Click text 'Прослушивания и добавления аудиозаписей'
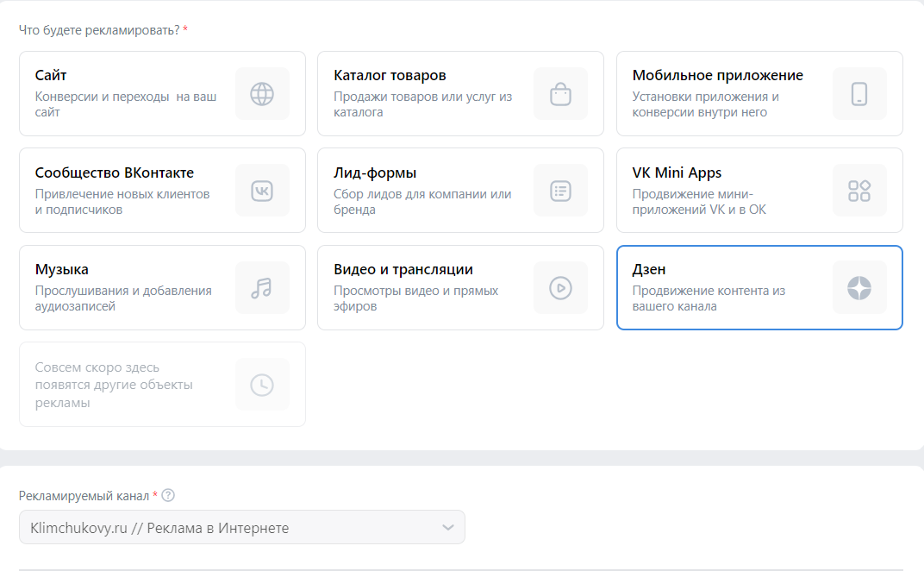This screenshot has width=924, height=571. click(x=123, y=298)
